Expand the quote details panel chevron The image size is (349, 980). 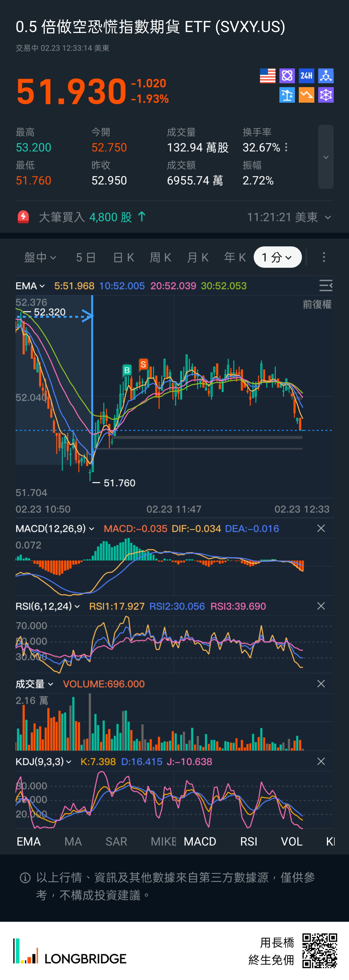coord(326,157)
